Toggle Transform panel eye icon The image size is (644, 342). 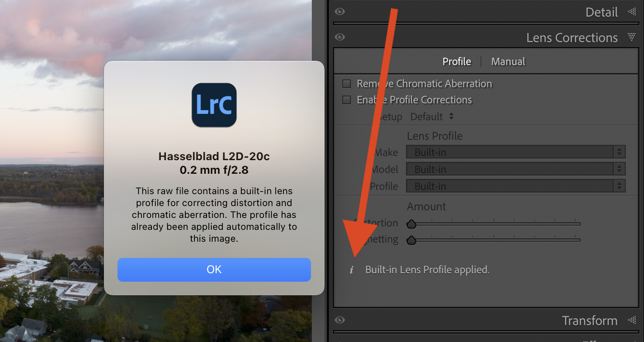(x=340, y=320)
